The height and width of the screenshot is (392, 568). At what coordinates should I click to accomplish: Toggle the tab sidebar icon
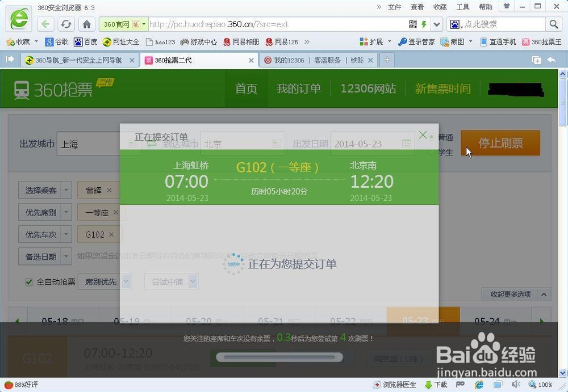[10, 60]
